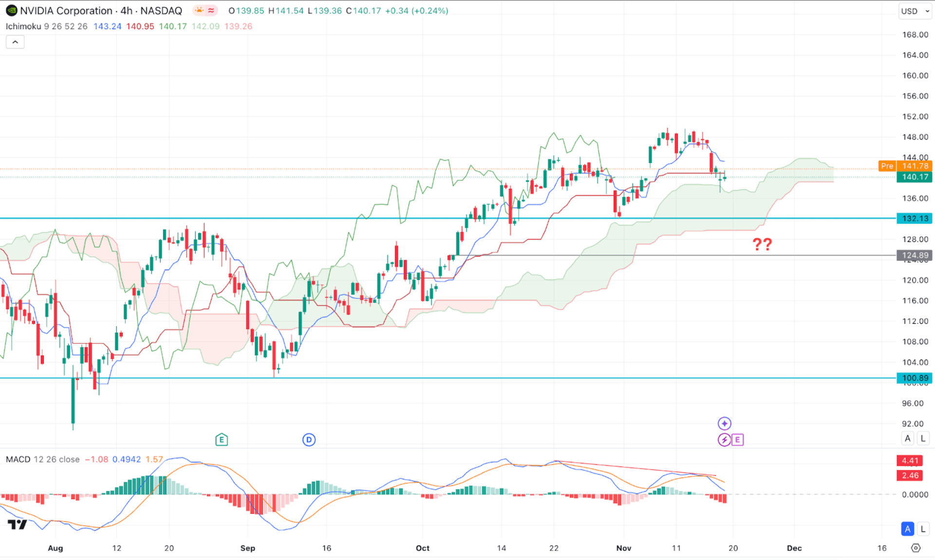Screen dimensions: 935x560
Task: Click the Oct label on time axis
Action: (x=422, y=548)
